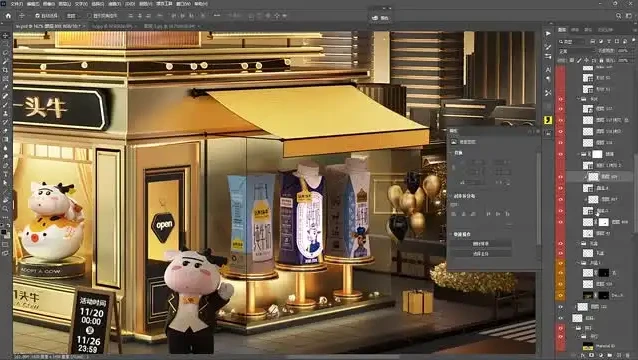Collapse Quick Actions section in Properties
This screenshot has width=638, height=360.
click(x=451, y=234)
